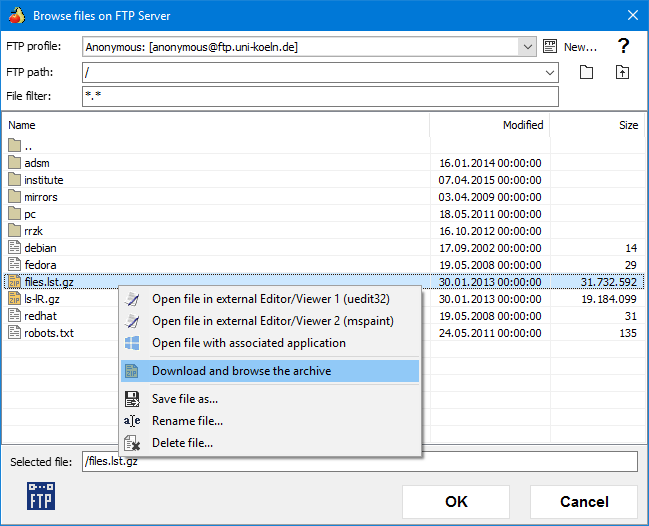This screenshot has width=649, height=526.
Task: Click the ls-lR.gz archive file icon
Action: coord(14,299)
